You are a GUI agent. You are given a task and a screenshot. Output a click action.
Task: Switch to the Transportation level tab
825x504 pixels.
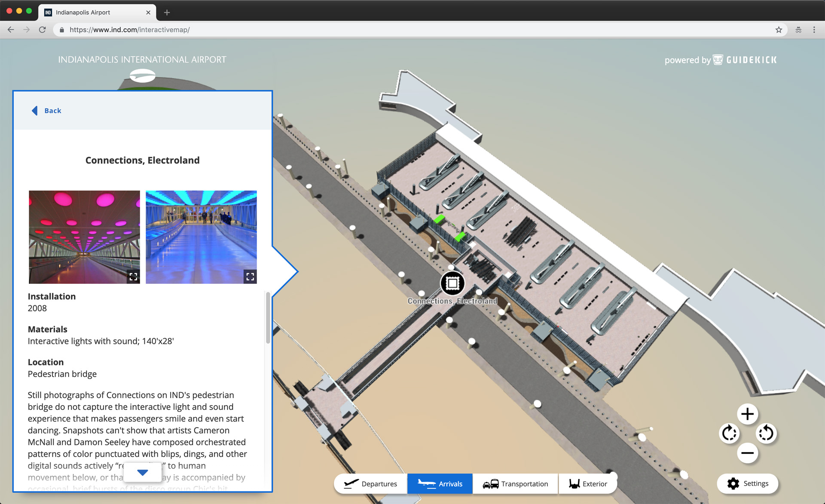(515, 484)
